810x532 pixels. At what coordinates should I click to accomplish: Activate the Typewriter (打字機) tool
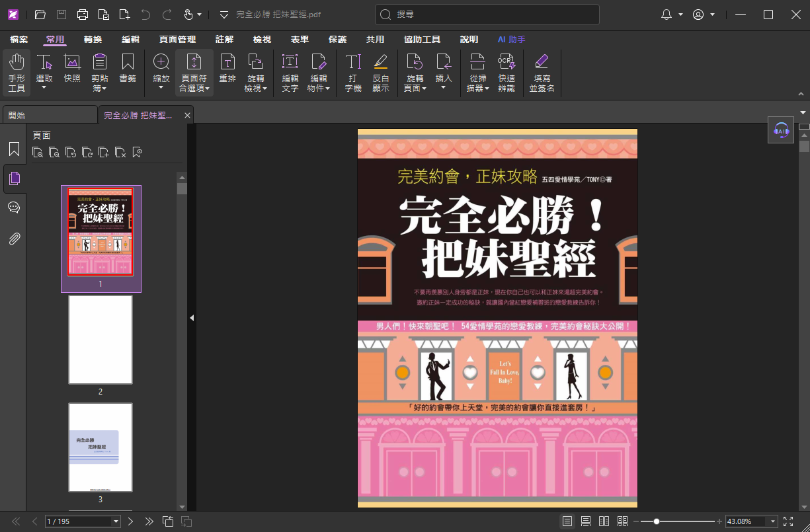(x=353, y=73)
